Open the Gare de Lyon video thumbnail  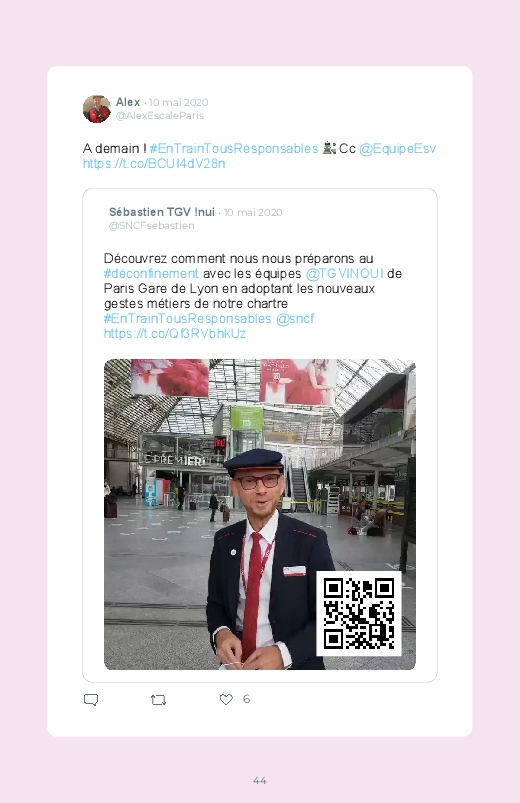pos(260,514)
